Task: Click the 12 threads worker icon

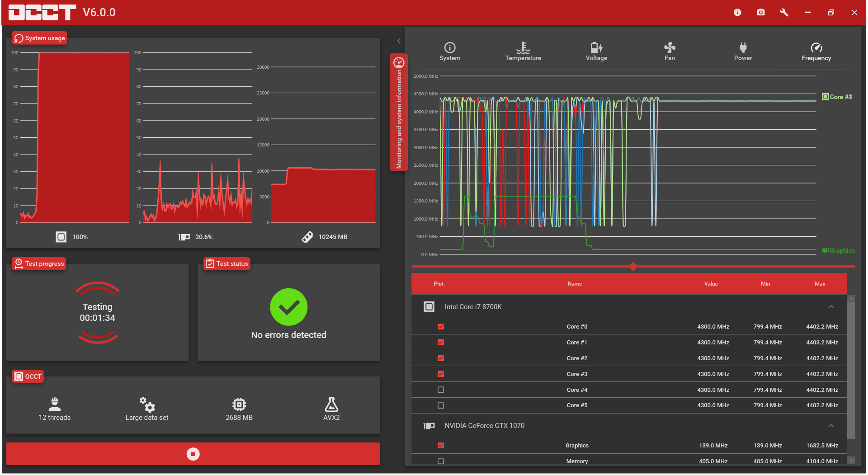Action: pyautogui.click(x=55, y=404)
